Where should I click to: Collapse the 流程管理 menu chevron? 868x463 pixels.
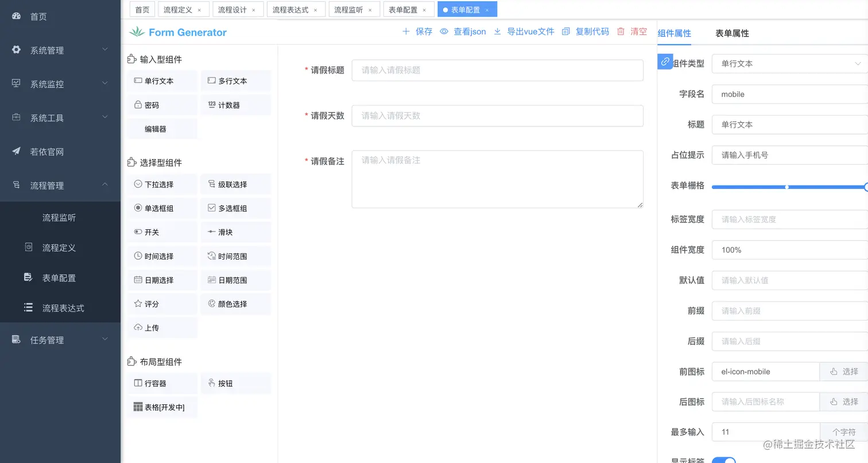(104, 184)
